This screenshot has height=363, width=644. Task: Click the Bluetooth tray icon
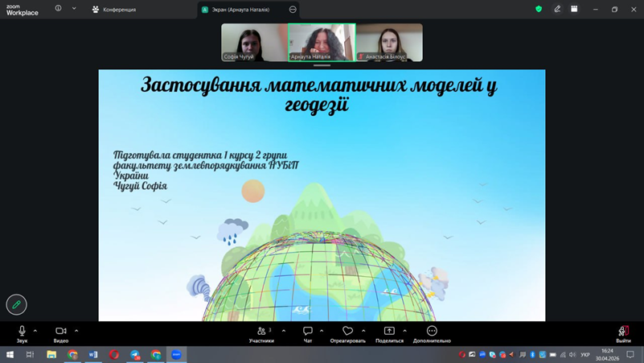point(533,354)
